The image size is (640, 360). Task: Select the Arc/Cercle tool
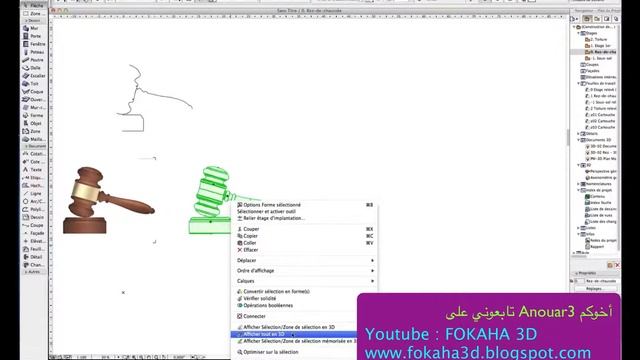coord(34,201)
